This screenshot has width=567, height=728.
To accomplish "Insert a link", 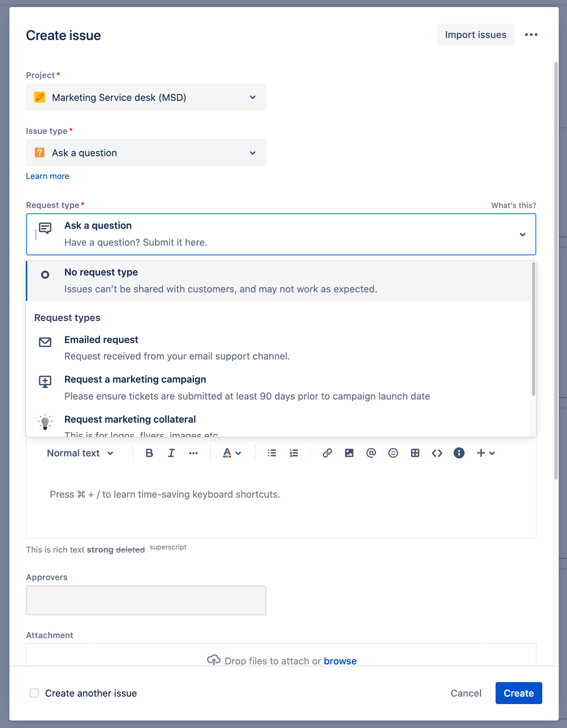I will click(327, 453).
